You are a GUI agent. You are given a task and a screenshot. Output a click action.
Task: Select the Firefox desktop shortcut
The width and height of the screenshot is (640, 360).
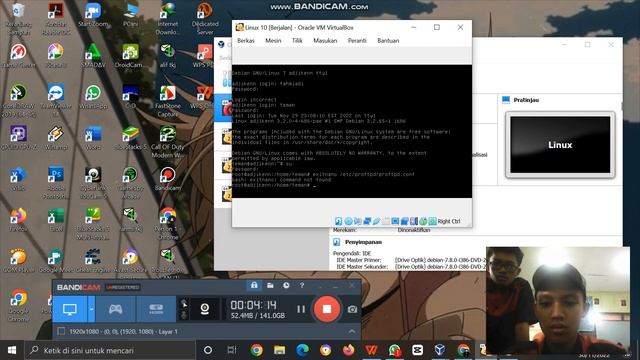18,220
